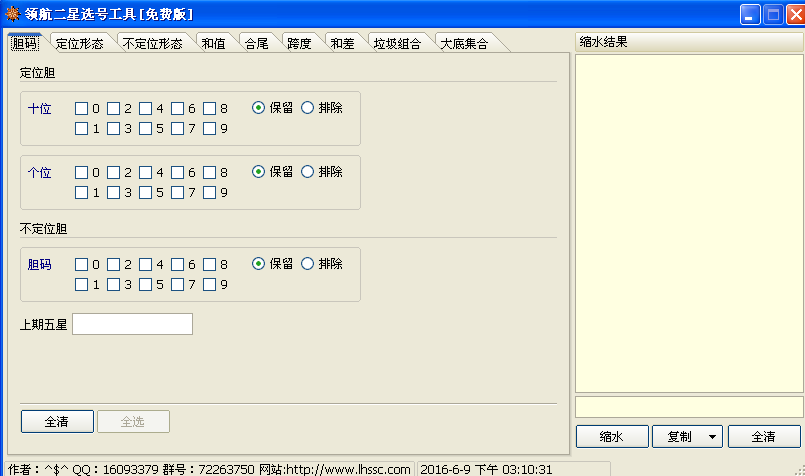Tick digit 2 in the 个位 group
This screenshot has height=476, width=805.
click(113, 173)
